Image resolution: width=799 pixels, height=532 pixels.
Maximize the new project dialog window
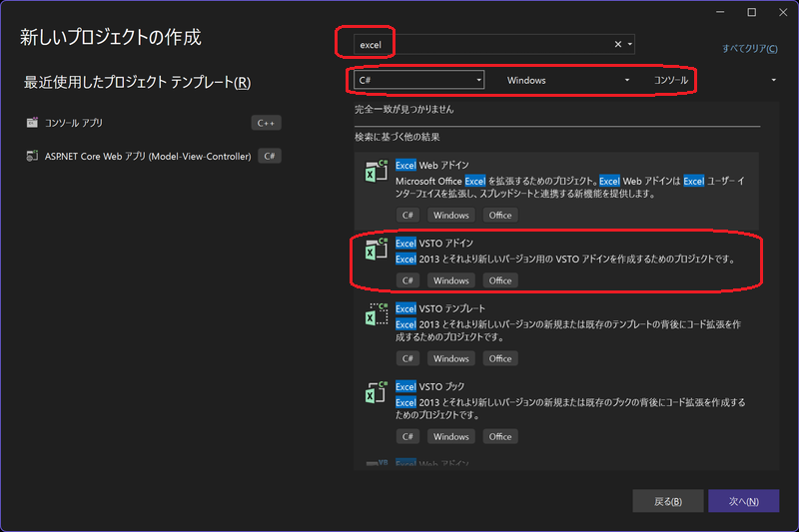tap(751, 12)
